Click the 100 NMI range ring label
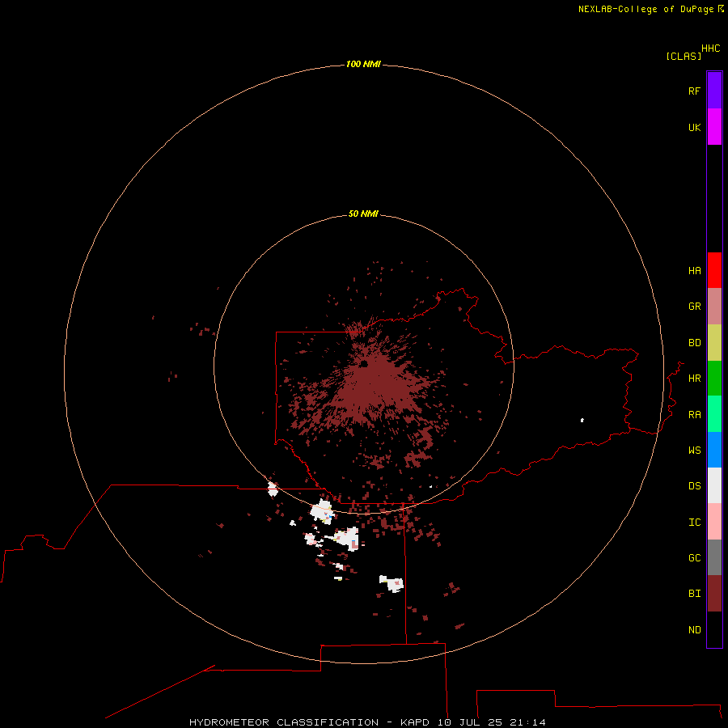Screen dimensions: 728x728 [363, 64]
